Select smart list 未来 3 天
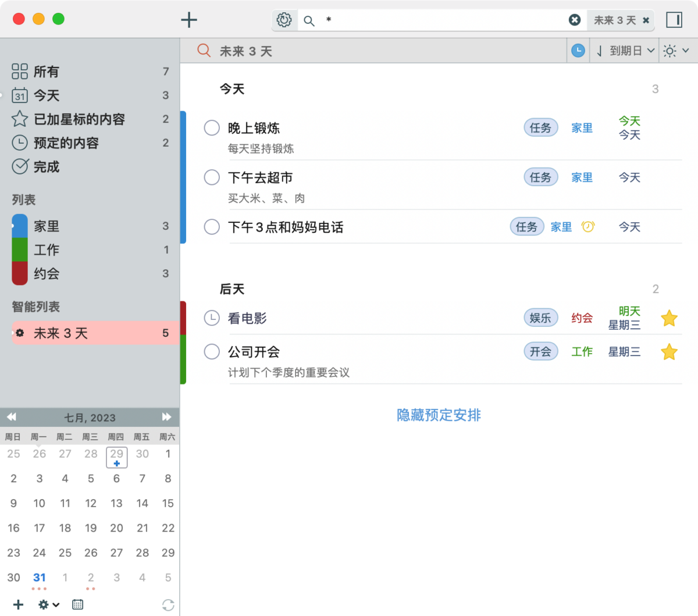Viewport: 698px width, 616px height. click(x=95, y=333)
